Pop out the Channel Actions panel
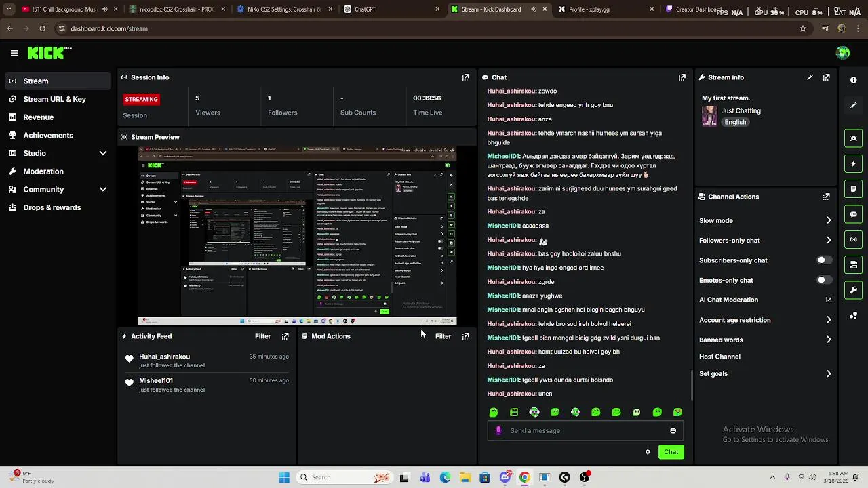 coord(826,197)
